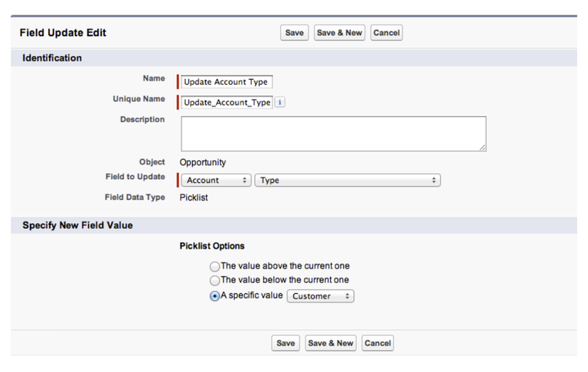Click the Field Update Edit page title
Viewport: 588px width, 372px height.
[x=63, y=33]
